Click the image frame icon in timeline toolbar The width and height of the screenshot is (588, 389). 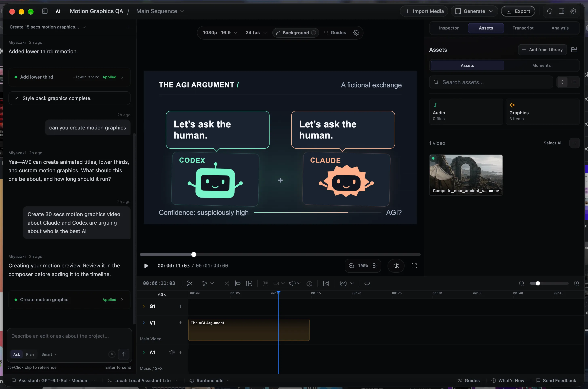click(x=326, y=283)
